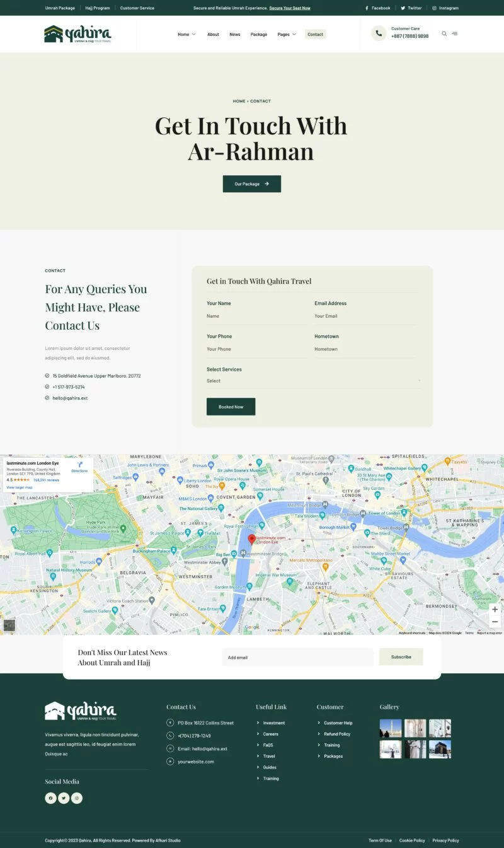The image size is (504, 848).
Task: Click the Customer Care phone icon
Action: pyautogui.click(x=379, y=33)
